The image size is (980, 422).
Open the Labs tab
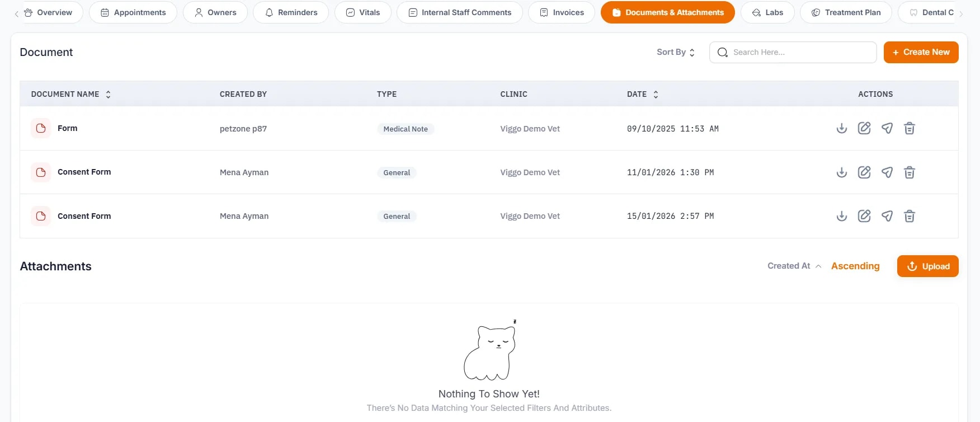pyautogui.click(x=767, y=12)
